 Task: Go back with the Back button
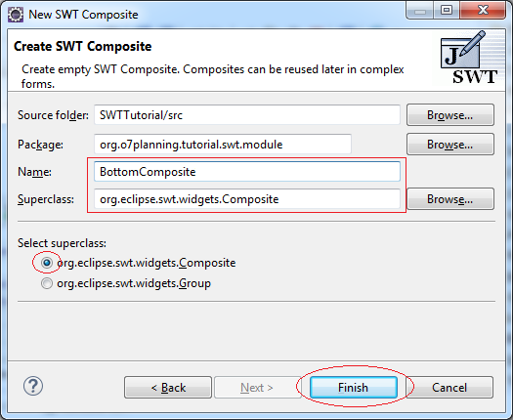pos(168,388)
